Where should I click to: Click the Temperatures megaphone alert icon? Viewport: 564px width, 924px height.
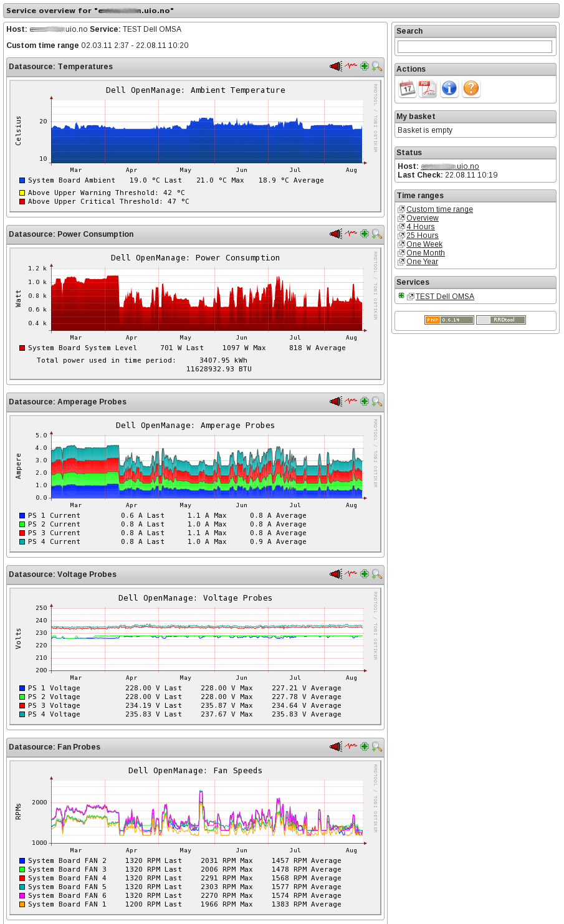pos(336,66)
